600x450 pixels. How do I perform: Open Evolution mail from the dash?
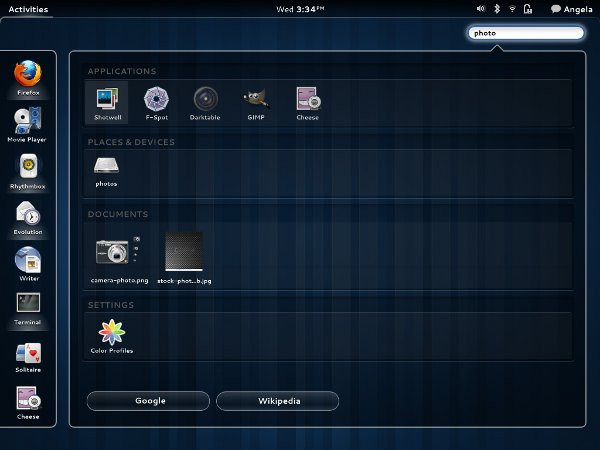pos(28,215)
